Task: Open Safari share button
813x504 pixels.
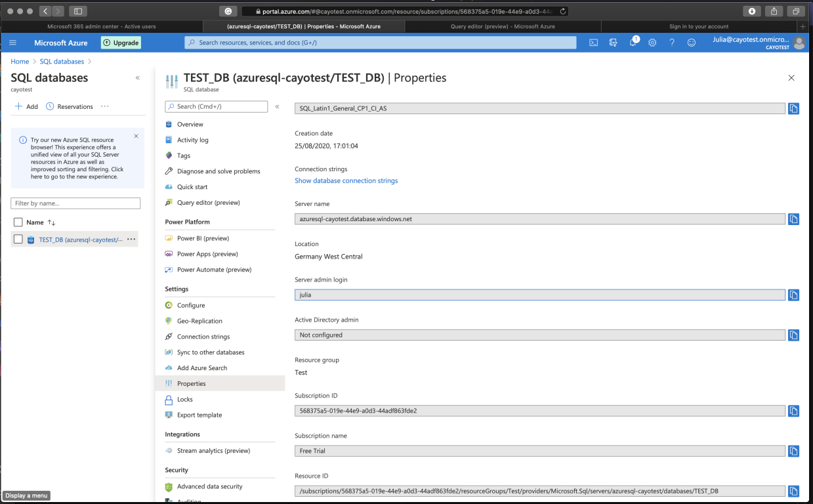Action: pos(774,11)
